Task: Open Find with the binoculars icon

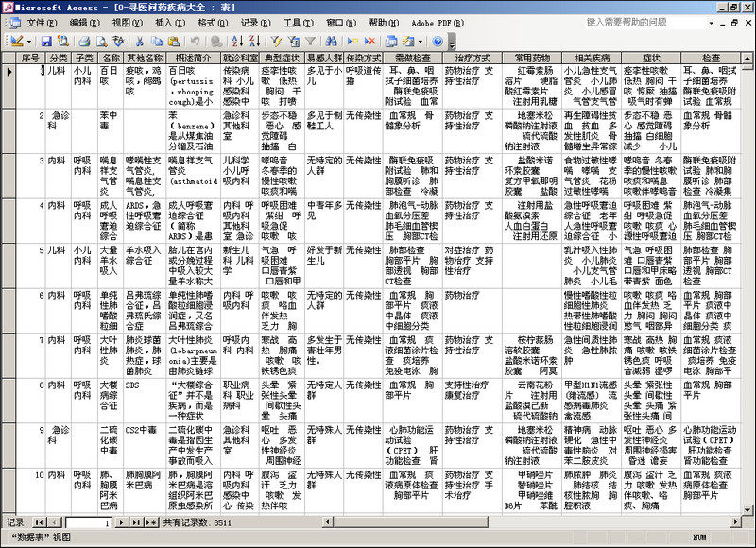Action: tap(332, 42)
